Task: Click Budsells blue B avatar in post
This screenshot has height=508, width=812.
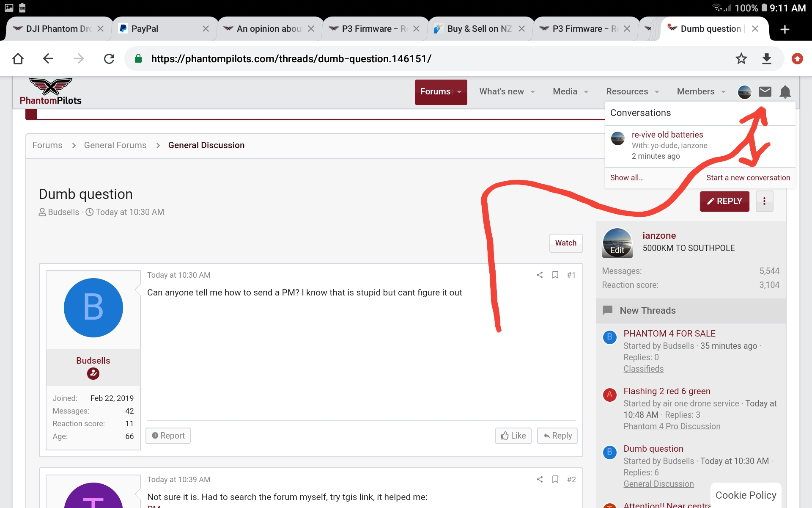Action: click(93, 308)
